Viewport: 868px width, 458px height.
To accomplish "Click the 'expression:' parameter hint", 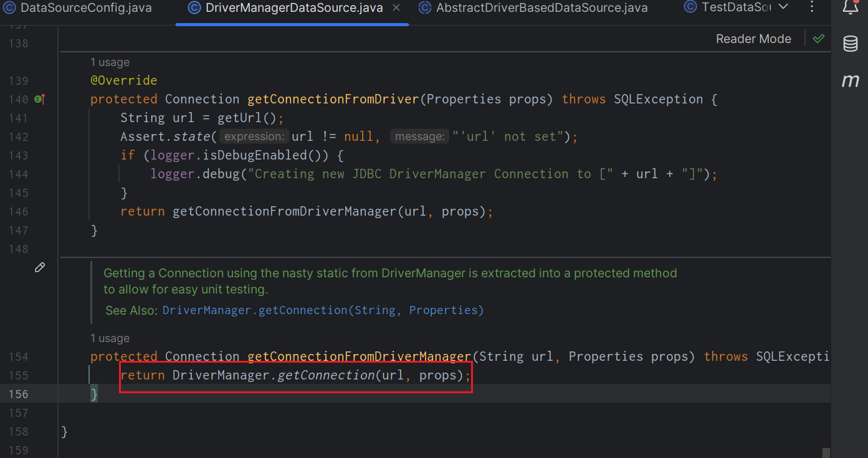I will point(254,136).
